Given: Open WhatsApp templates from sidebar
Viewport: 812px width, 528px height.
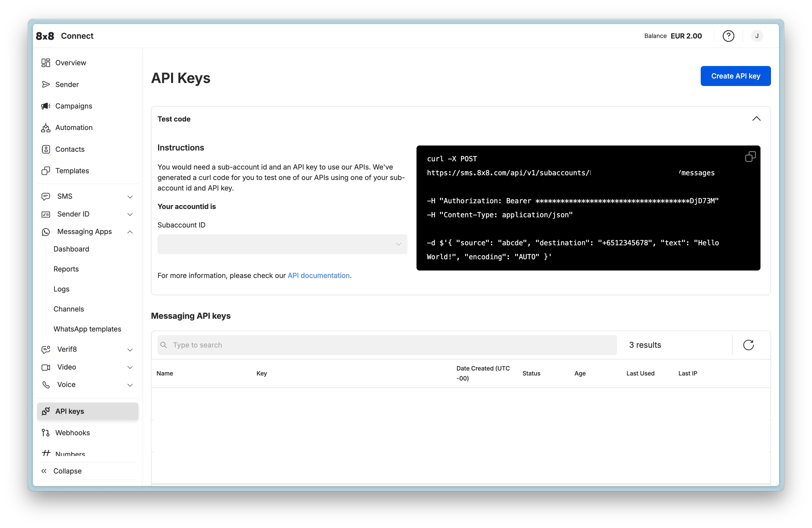Looking at the screenshot, I should pyautogui.click(x=87, y=329).
